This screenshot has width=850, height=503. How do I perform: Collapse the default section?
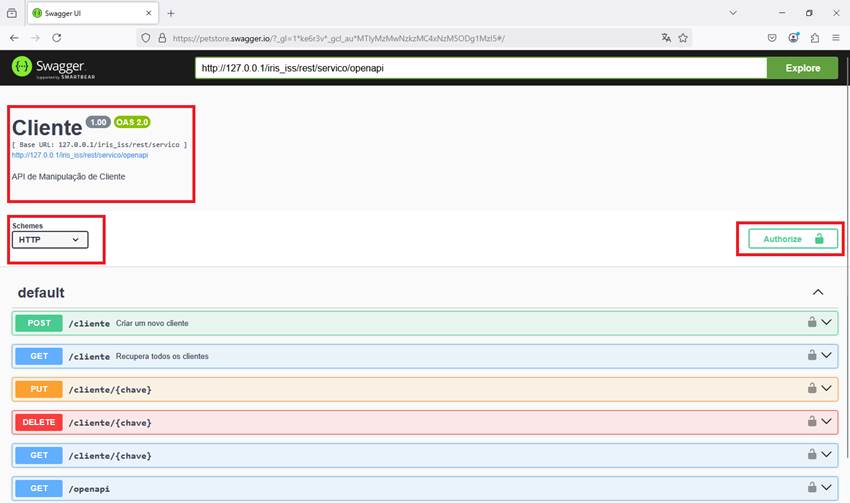click(818, 293)
